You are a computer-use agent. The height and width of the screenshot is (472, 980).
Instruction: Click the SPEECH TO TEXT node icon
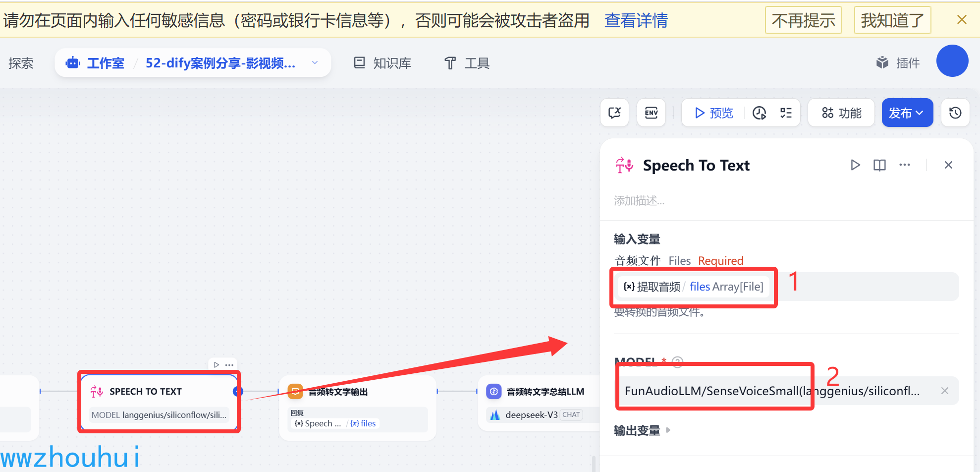point(97,392)
